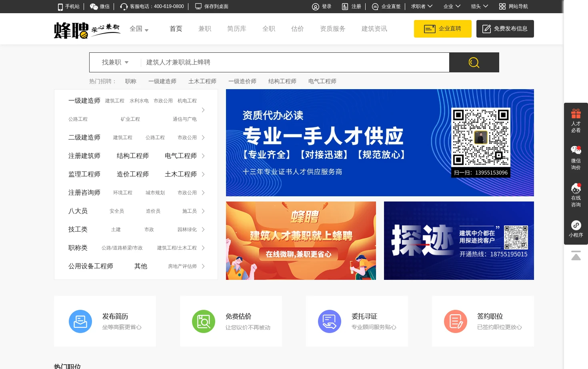Open 小程序 sidebar icon
The width and height of the screenshot is (588, 369).
pos(576,225)
